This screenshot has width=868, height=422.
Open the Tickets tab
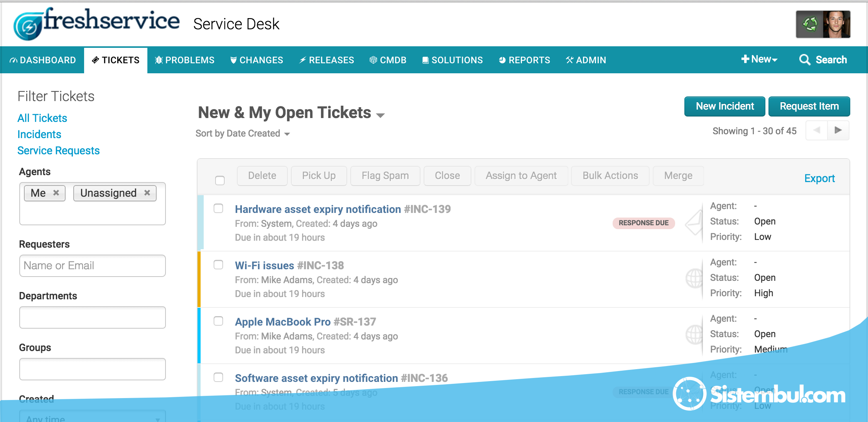pyautogui.click(x=116, y=60)
